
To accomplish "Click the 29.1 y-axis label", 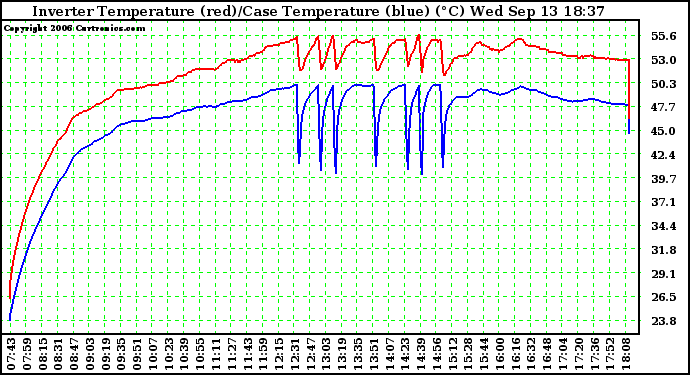I will 664,274.
